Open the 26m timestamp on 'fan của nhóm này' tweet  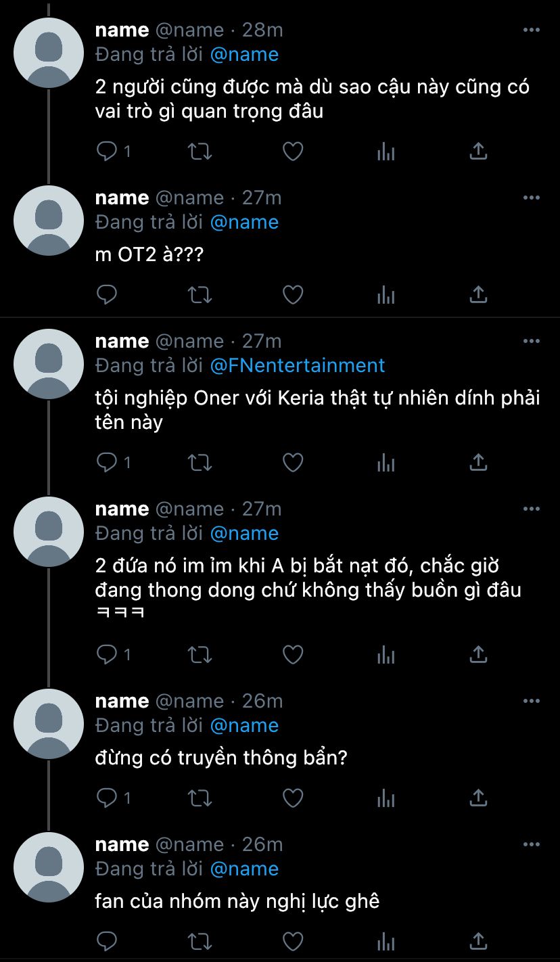point(262,844)
